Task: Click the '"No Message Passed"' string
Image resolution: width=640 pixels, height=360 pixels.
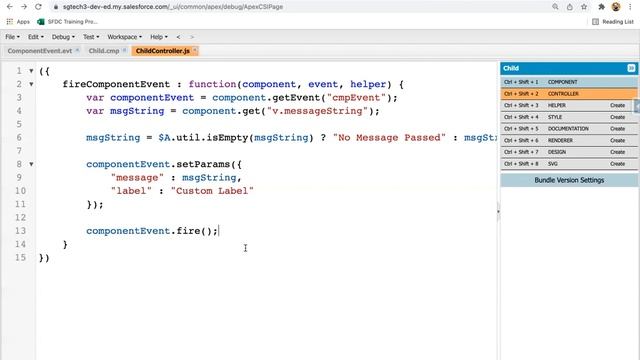Action: click(x=389, y=138)
